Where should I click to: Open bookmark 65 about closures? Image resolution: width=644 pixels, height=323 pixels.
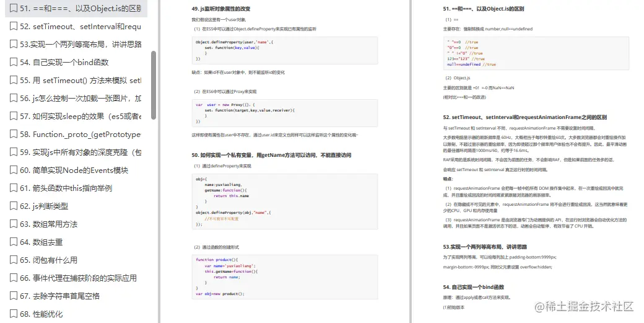48,260
